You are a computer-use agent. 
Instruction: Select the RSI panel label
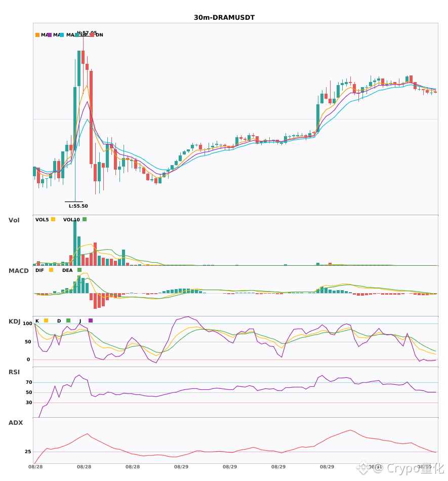[14, 372]
